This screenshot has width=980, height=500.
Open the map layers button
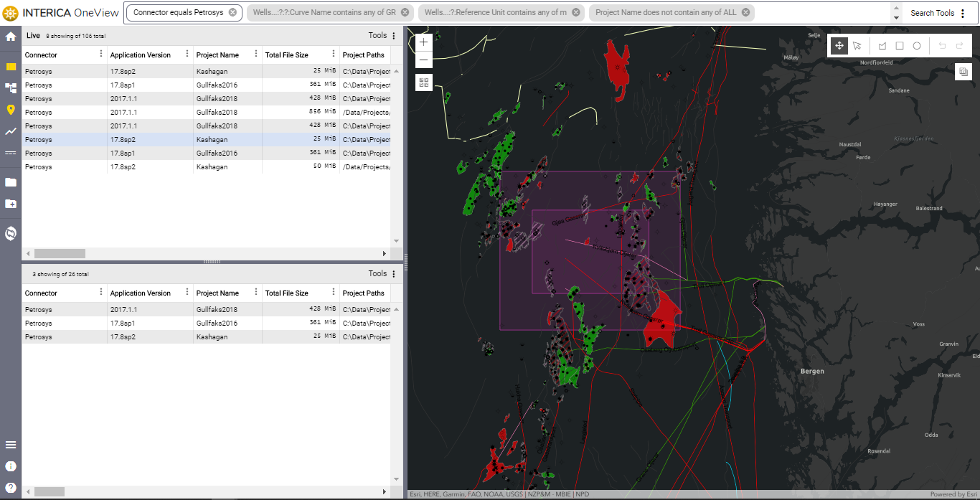click(x=963, y=72)
